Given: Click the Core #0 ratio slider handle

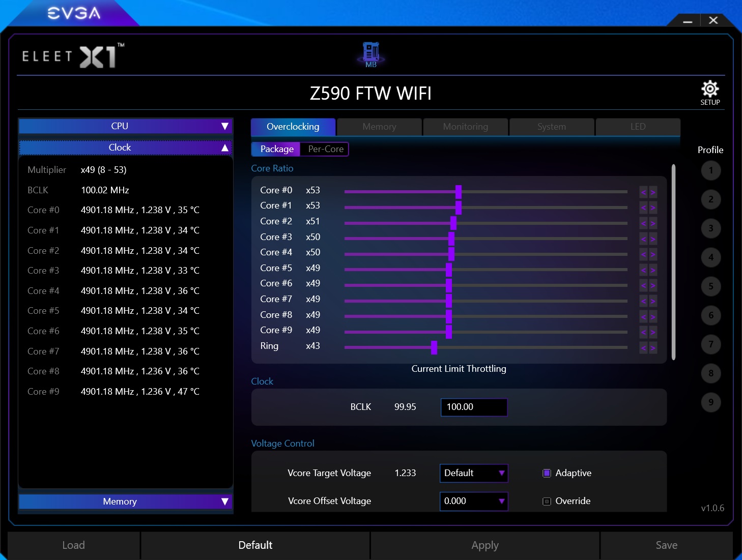Looking at the screenshot, I should click(459, 192).
